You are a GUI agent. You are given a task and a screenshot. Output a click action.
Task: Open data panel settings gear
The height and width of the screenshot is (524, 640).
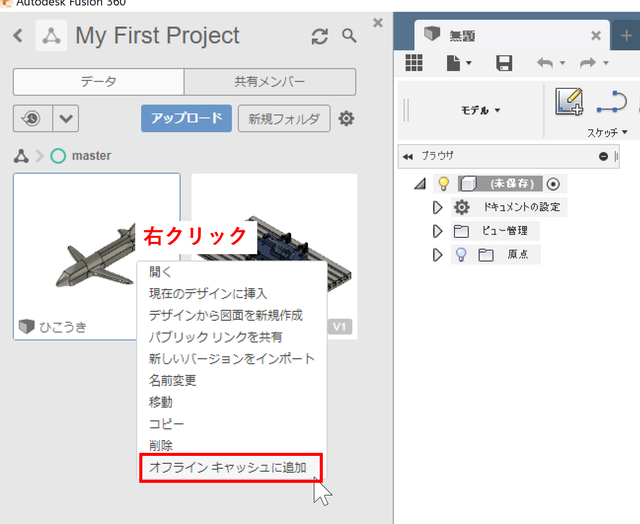pyautogui.click(x=346, y=118)
